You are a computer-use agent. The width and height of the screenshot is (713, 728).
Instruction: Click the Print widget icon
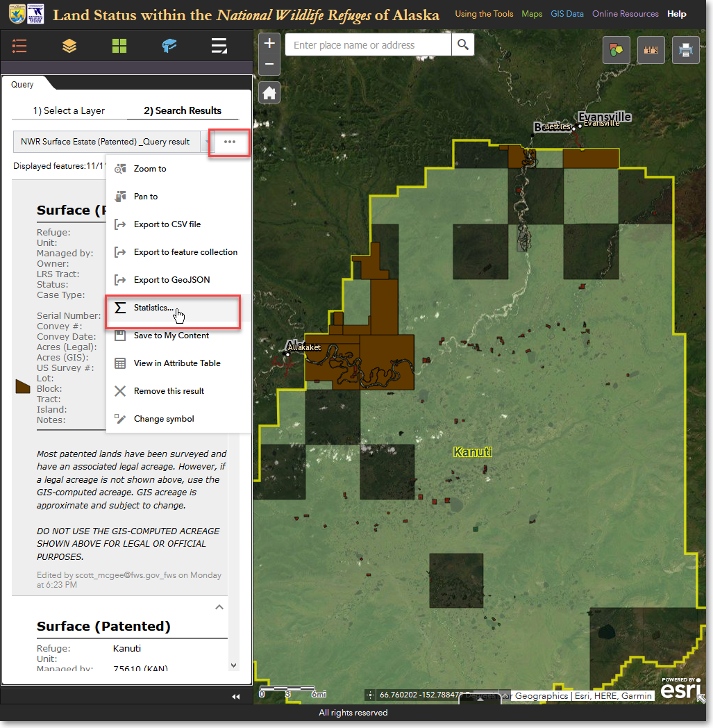pyautogui.click(x=685, y=49)
